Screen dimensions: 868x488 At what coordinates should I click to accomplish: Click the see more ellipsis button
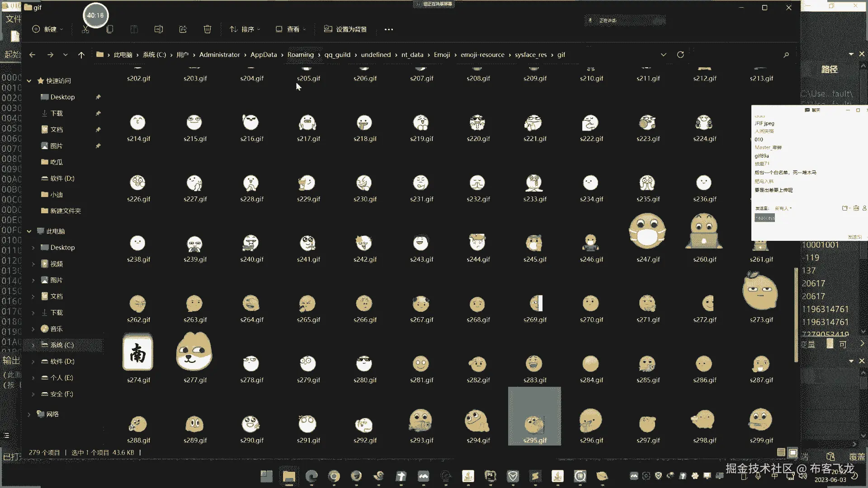389,29
